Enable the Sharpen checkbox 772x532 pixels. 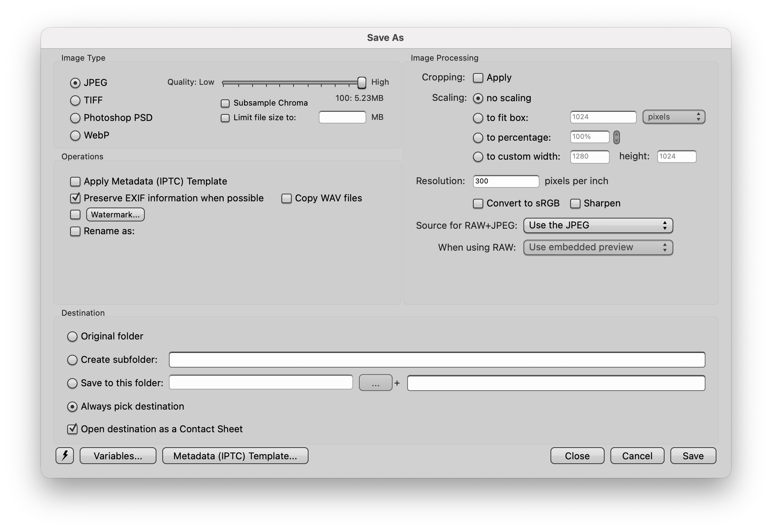(x=575, y=204)
